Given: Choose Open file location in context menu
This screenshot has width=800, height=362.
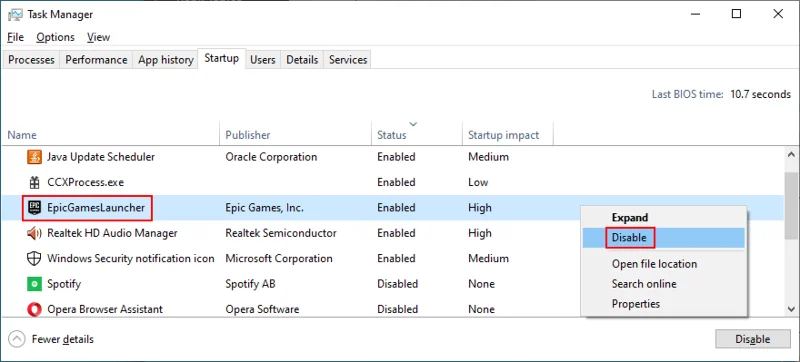Looking at the screenshot, I should click(663, 264).
